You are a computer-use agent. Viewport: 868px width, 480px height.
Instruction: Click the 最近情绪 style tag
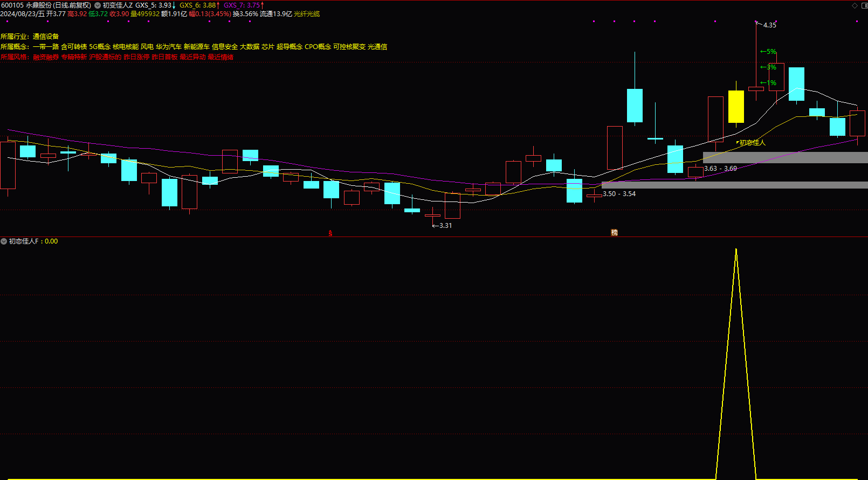(x=221, y=57)
